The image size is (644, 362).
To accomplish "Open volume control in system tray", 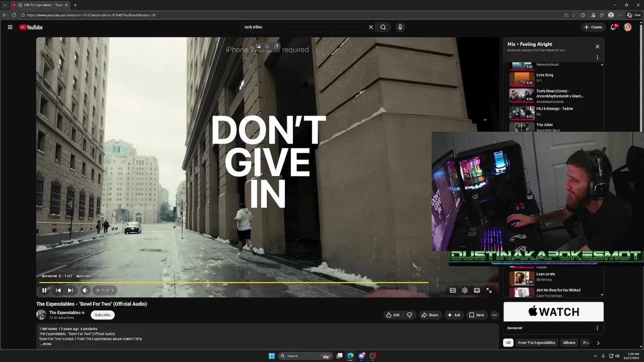I will click(x=617, y=356).
